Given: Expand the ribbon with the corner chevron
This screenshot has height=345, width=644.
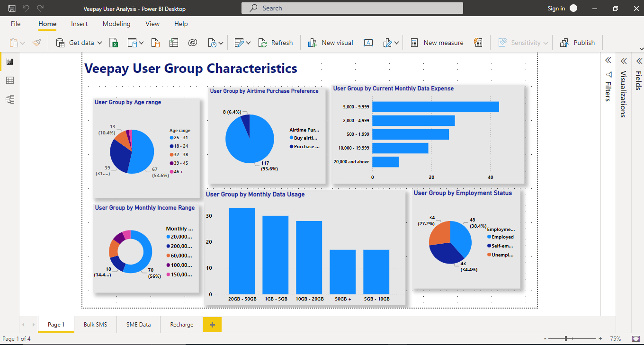Looking at the screenshot, I should 641,49.
